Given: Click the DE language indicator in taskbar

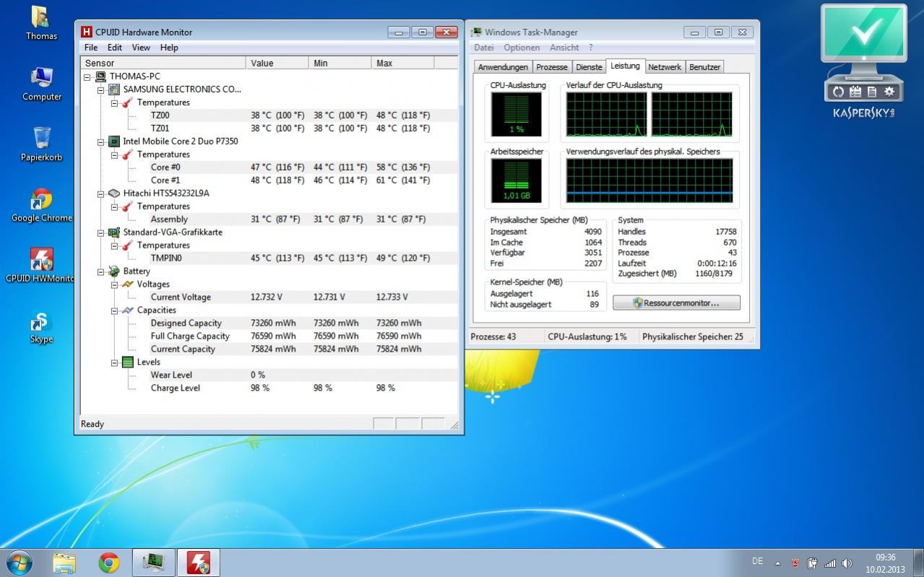Looking at the screenshot, I should 757,561.
